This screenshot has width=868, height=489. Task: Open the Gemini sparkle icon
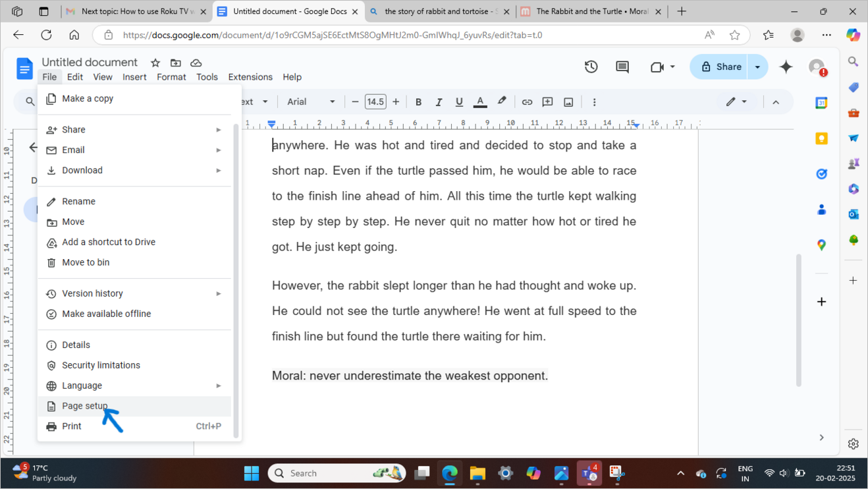[x=786, y=67]
